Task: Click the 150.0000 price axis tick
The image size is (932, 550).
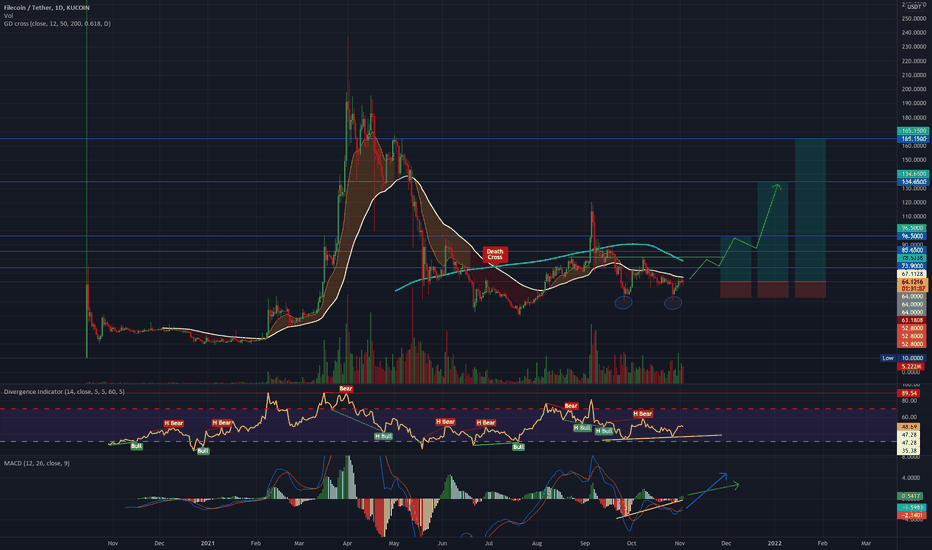Action: tap(914, 160)
